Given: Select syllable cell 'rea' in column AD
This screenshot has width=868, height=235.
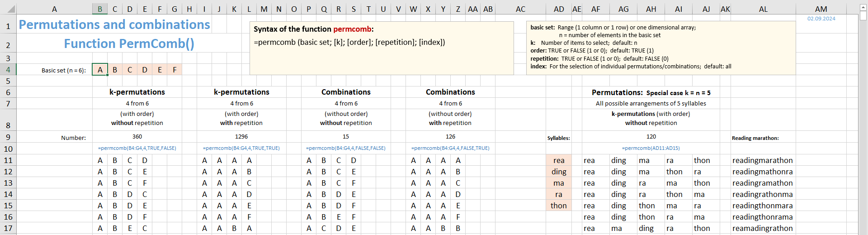Looking at the screenshot, I should pos(559,160).
